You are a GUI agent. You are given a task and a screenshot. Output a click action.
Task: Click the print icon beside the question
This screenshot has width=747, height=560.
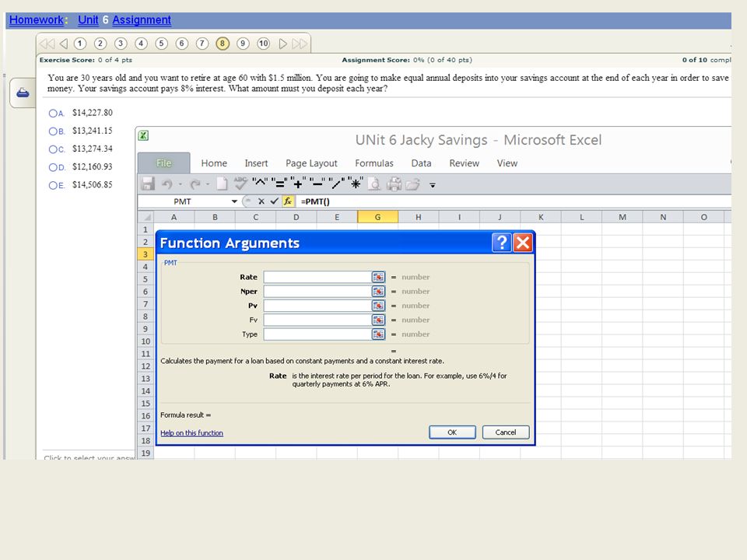pos(23,93)
